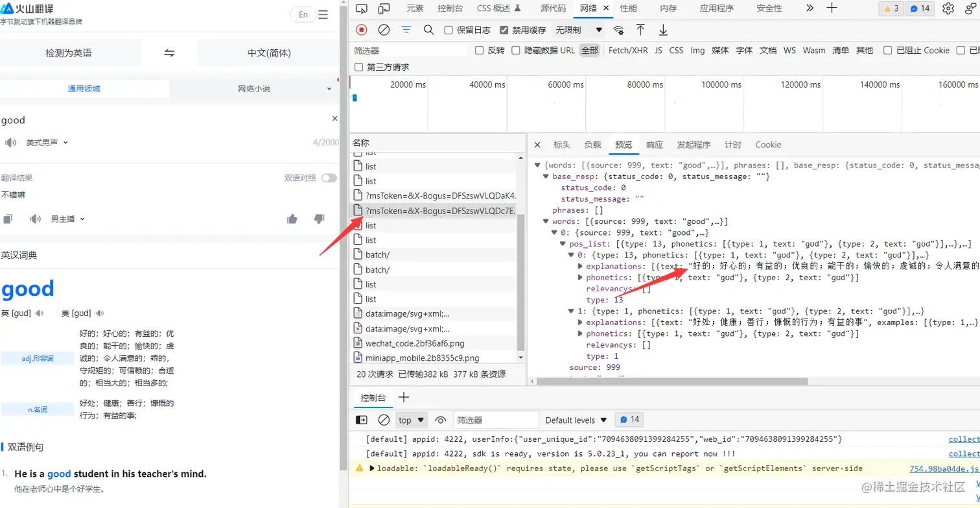Viewport: 980px width, 508px height.
Task: Open the 响应 request tab
Action: click(x=655, y=145)
